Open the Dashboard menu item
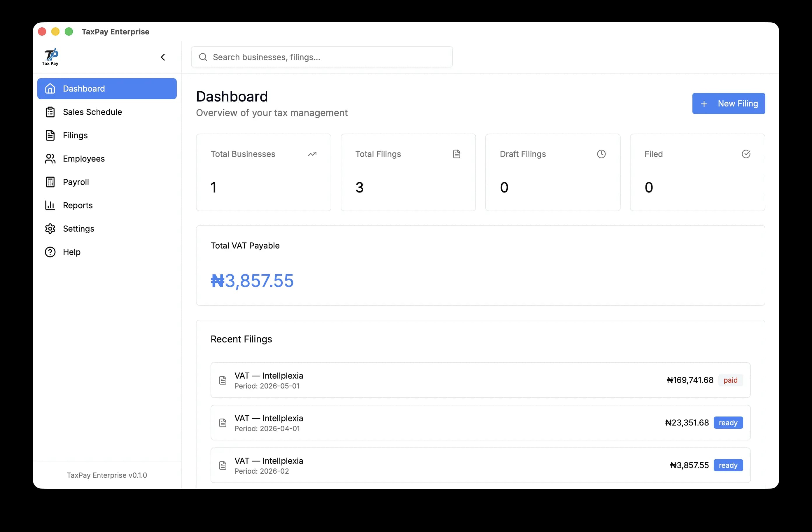The height and width of the screenshot is (532, 812). click(x=107, y=89)
